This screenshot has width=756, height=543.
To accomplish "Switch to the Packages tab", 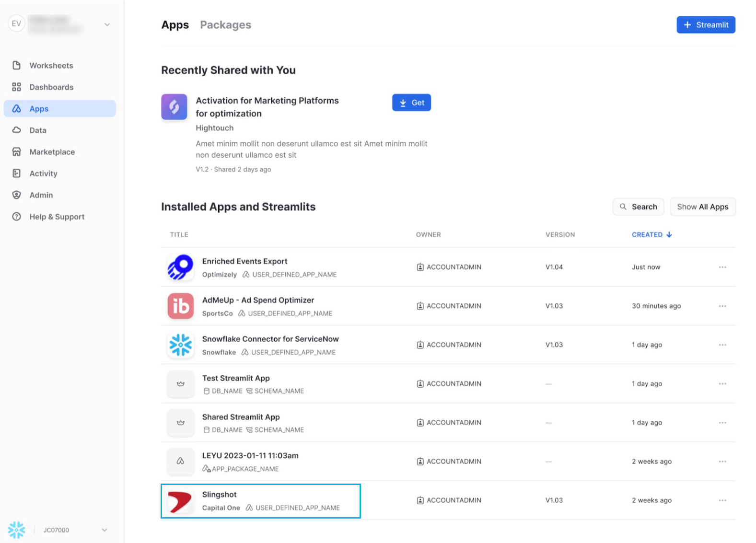I will (225, 24).
